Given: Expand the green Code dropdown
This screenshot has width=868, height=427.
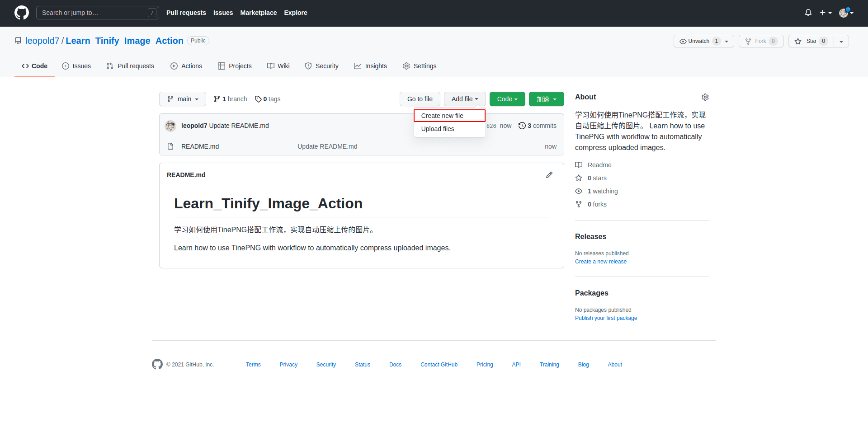Looking at the screenshot, I should pyautogui.click(x=507, y=99).
